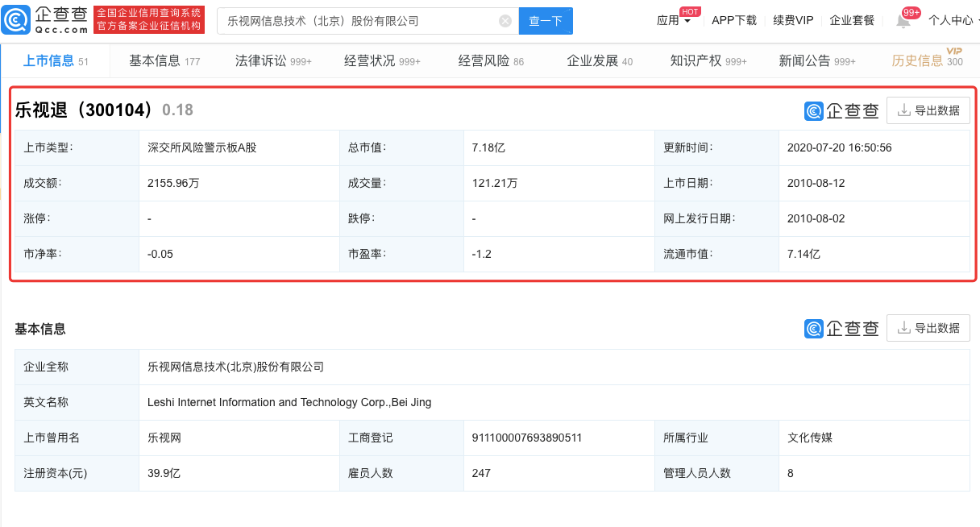Open the 法律诉讼 tab

tap(272, 60)
